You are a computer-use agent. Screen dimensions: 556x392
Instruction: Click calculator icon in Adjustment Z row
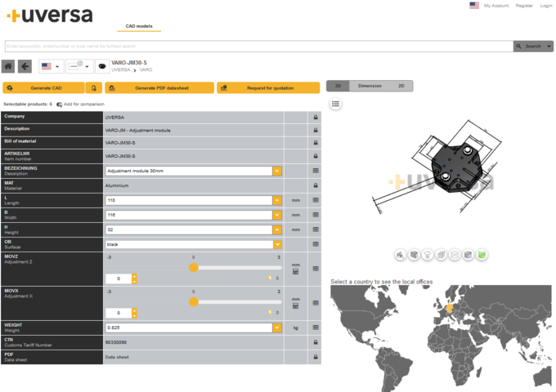point(295,272)
